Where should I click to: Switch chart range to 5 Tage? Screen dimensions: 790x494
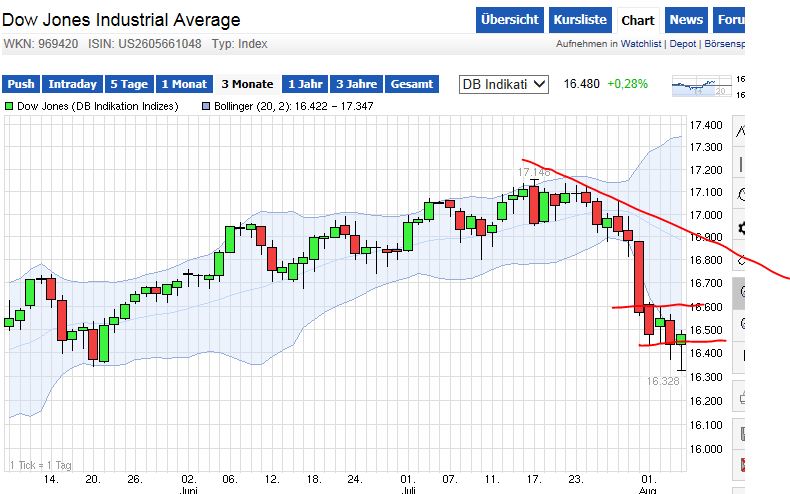(x=128, y=84)
